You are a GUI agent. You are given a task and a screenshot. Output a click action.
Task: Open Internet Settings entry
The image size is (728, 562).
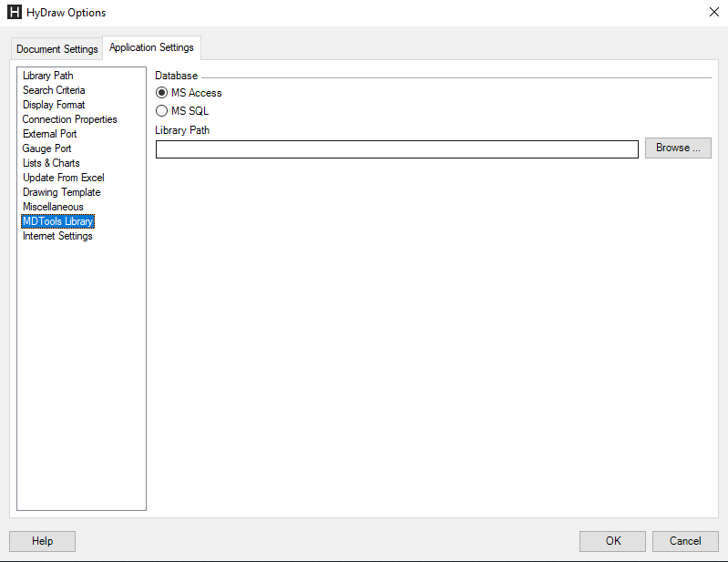[57, 236]
